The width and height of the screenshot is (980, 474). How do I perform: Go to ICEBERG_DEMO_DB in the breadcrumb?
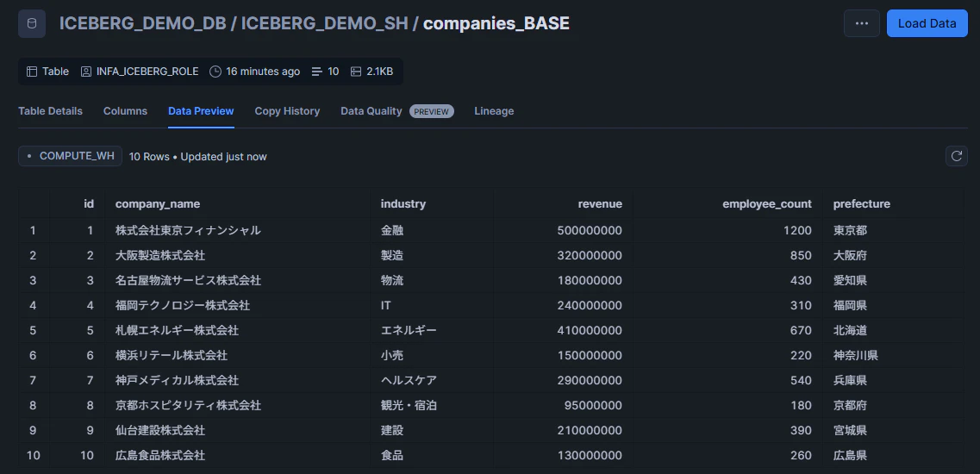coord(142,23)
